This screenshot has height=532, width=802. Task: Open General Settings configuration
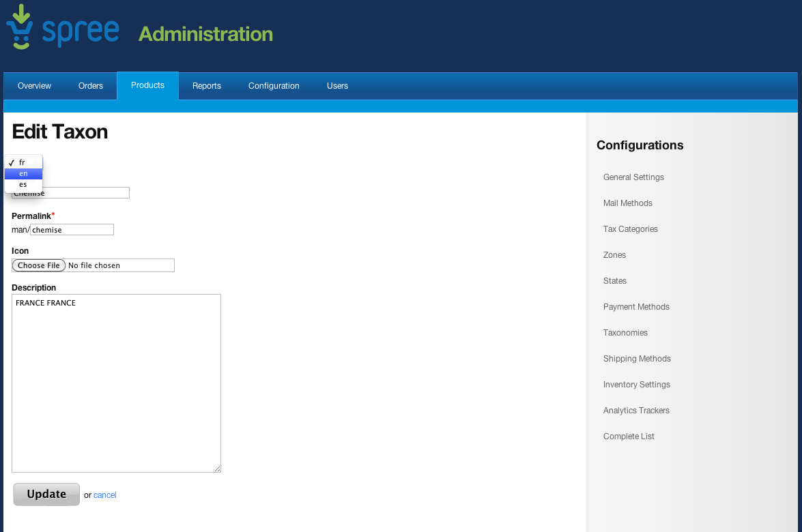click(633, 177)
